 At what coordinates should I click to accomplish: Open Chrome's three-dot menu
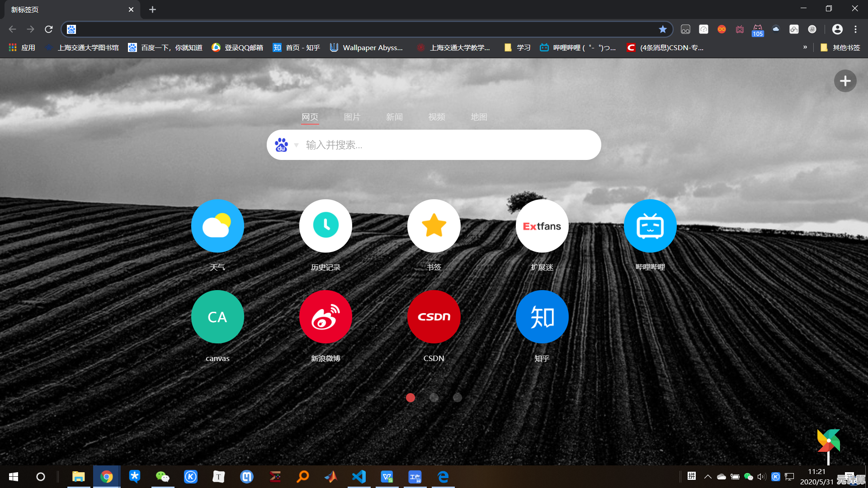pyautogui.click(x=856, y=29)
